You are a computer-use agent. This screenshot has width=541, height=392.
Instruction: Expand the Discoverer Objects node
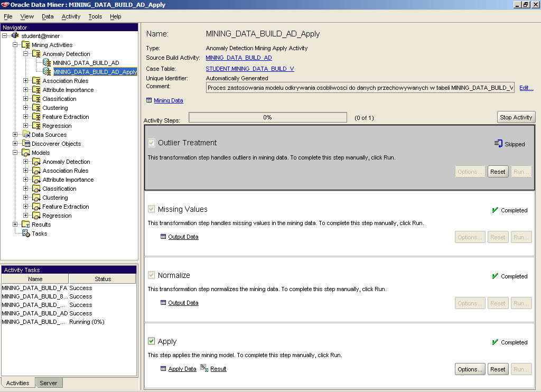15,143
